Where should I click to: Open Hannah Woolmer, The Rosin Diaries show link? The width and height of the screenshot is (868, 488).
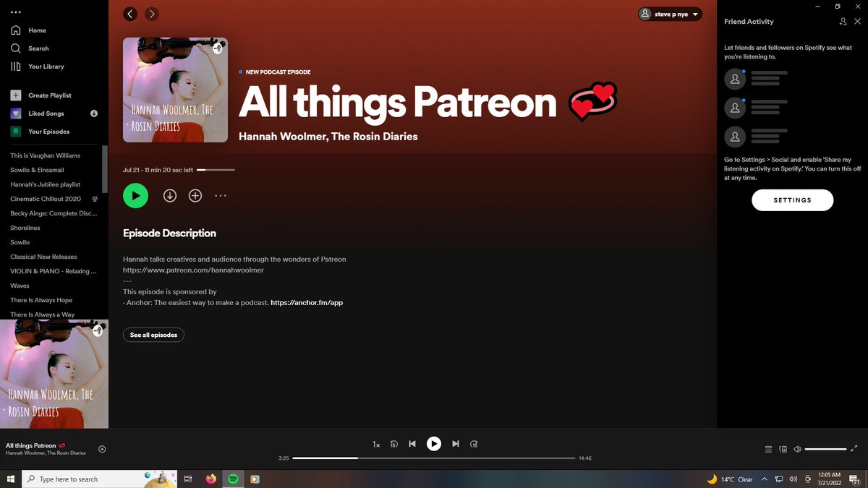point(328,137)
